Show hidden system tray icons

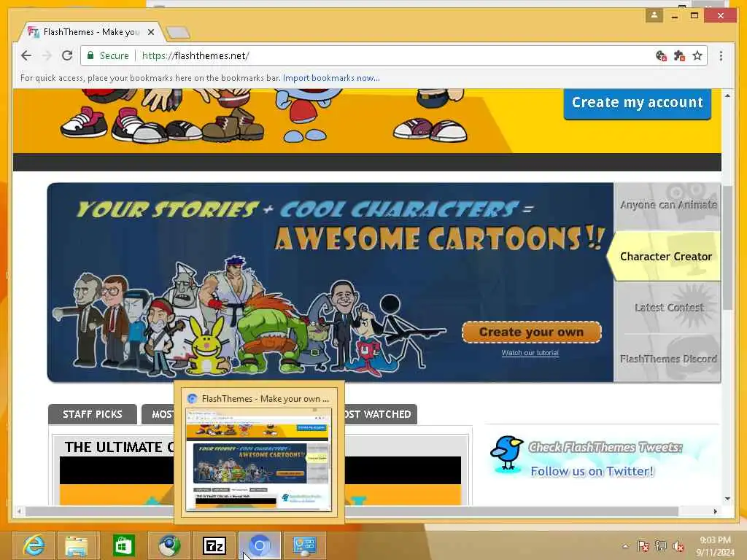point(625,546)
